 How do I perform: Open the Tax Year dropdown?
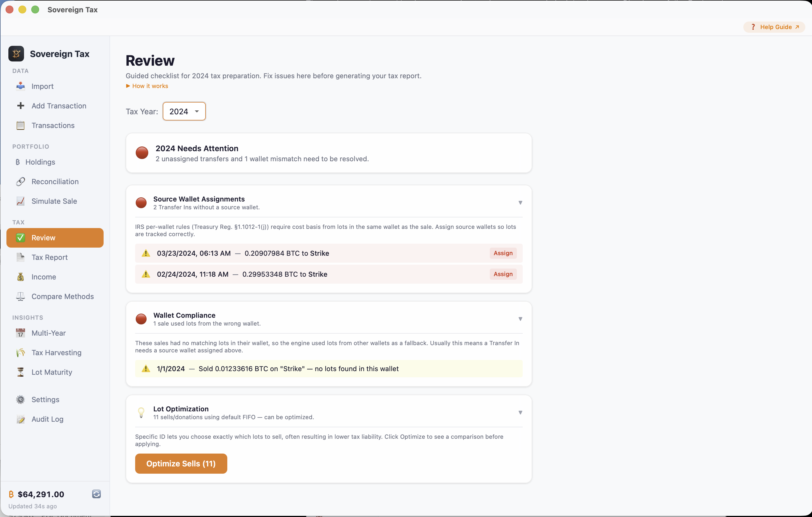point(184,111)
